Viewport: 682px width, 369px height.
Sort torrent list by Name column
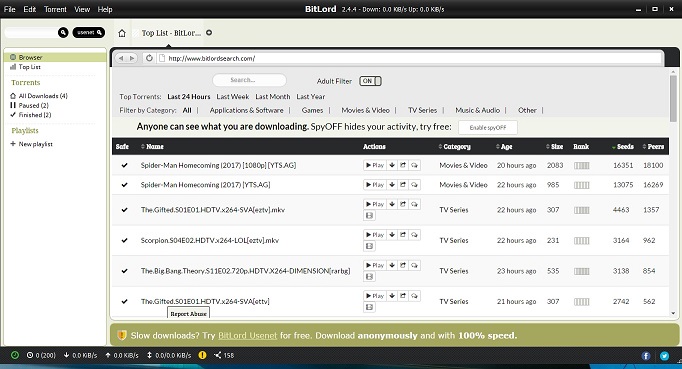coord(152,147)
